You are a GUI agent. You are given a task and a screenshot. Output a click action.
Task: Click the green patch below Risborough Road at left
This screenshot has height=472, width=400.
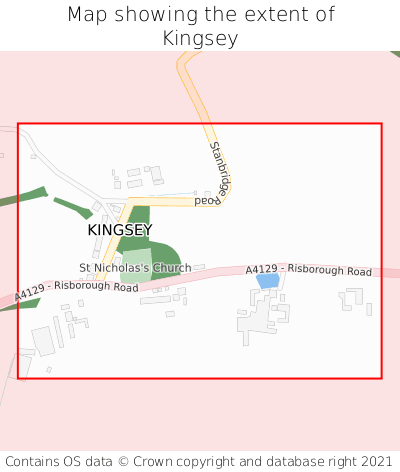20,304
